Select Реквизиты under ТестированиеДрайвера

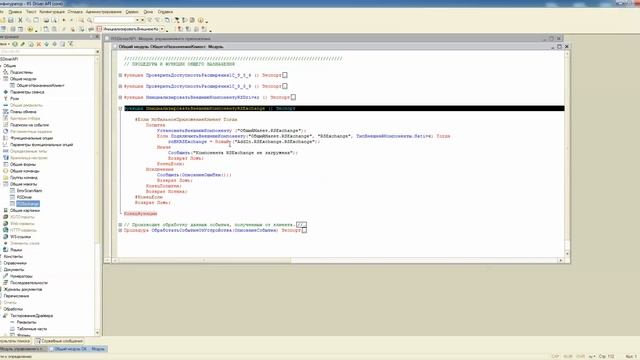click(x=26, y=322)
